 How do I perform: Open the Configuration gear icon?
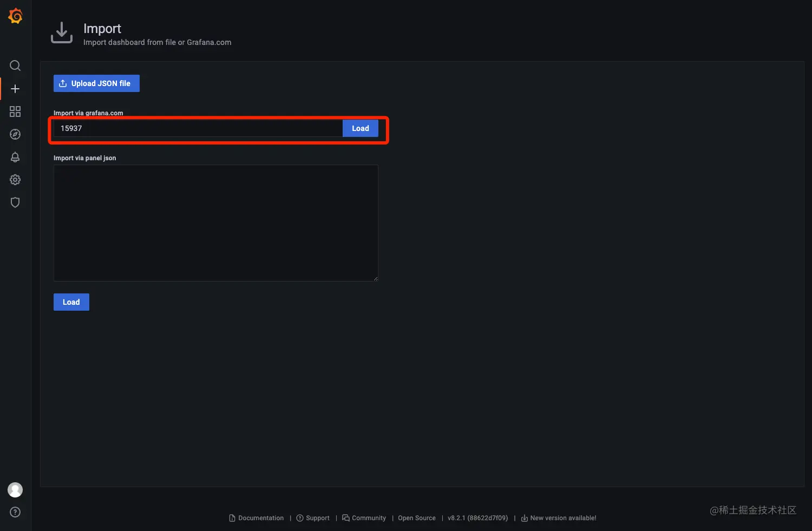coord(15,180)
